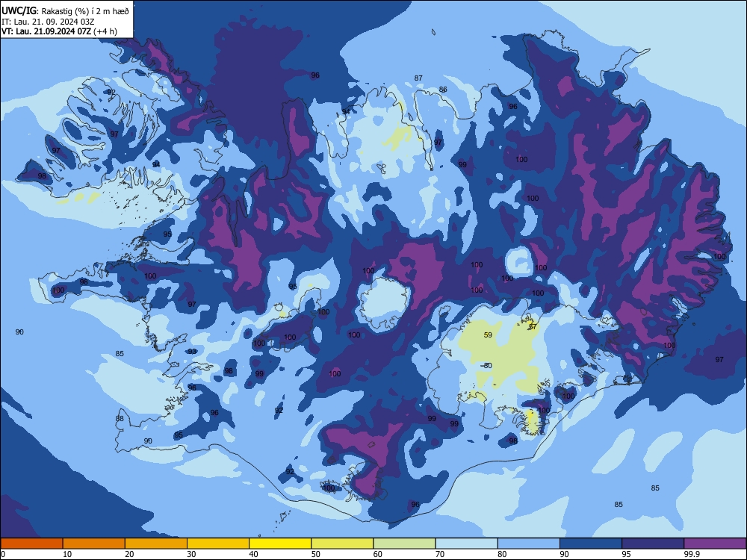This screenshot has width=747, height=560.
Task: Click legend tick label '0'
Action: 3,554
